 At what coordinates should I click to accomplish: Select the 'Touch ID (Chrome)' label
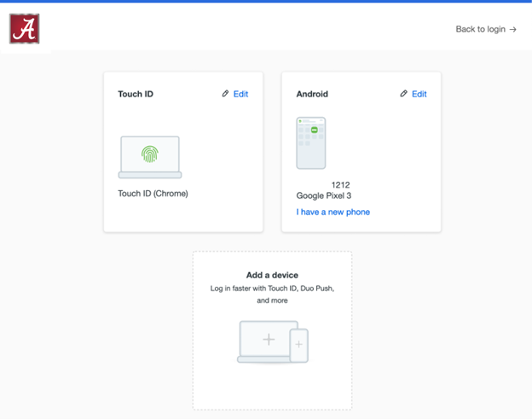(x=153, y=194)
